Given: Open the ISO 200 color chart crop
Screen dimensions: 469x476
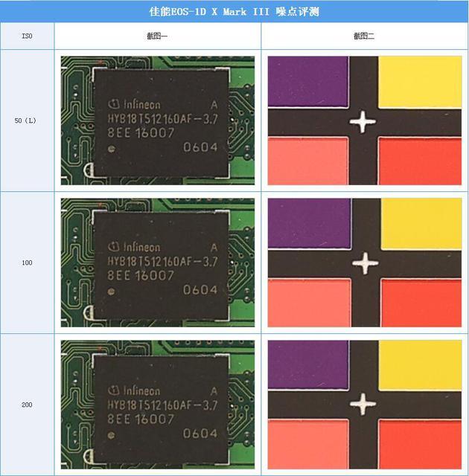Looking at the screenshot, I should click(365, 405).
